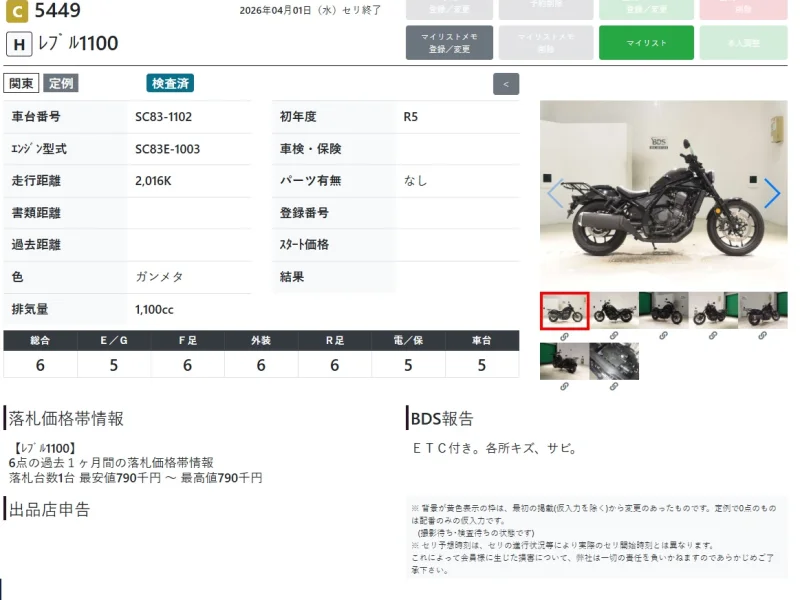Viewport: 800px width, 600px height.
Task: Click the link icon under the right-side view thumbnail
Action: [614, 336]
